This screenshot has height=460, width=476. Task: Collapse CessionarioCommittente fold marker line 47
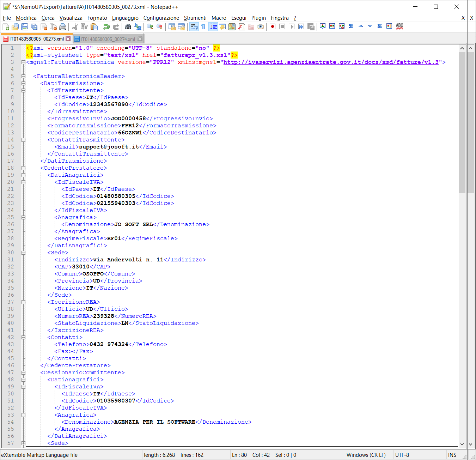[x=24, y=373]
